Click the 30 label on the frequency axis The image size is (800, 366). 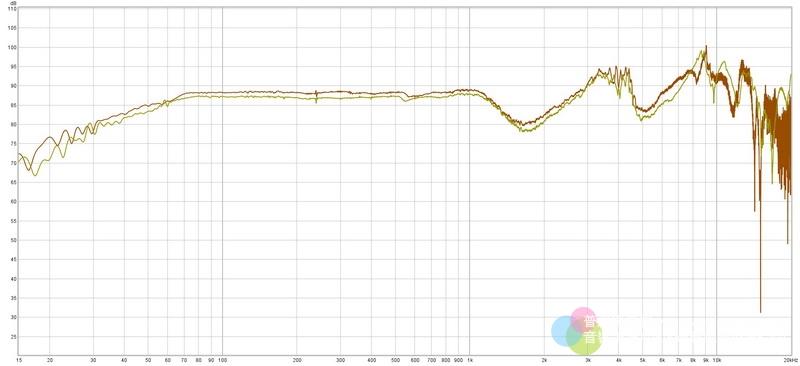pyautogui.click(x=93, y=360)
